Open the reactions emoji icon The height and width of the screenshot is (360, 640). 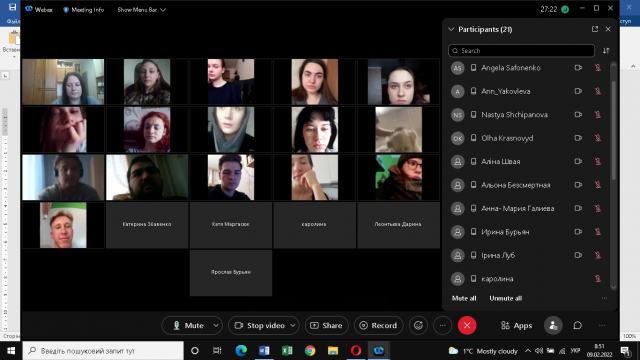(418, 325)
